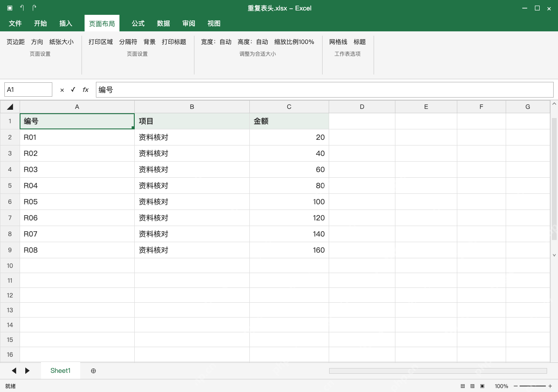Select column A header
The width and height of the screenshot is (558, 392).
77,107
